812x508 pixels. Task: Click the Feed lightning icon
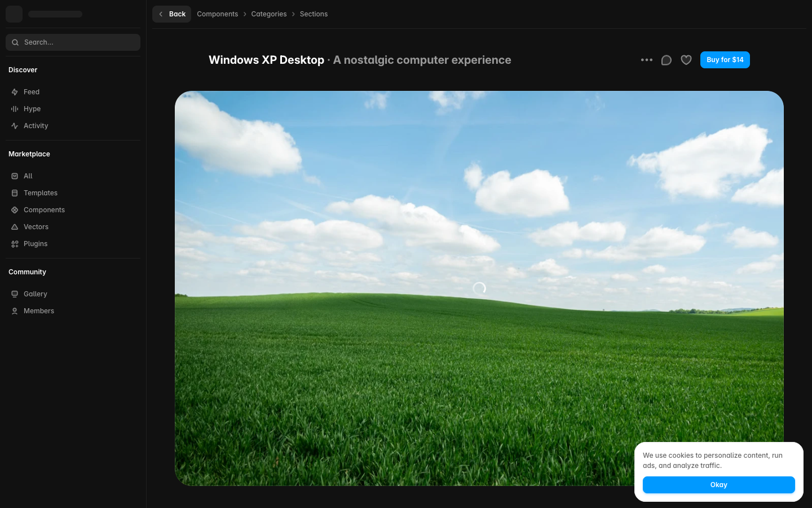(x=15, y=92)
